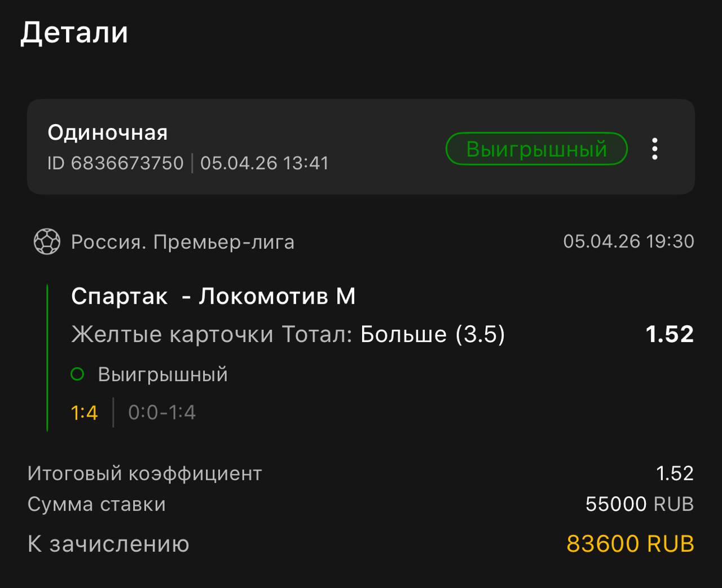Click the К зачислению label
This screenshot has width=722, height=588.
click(x=108, y=544)
